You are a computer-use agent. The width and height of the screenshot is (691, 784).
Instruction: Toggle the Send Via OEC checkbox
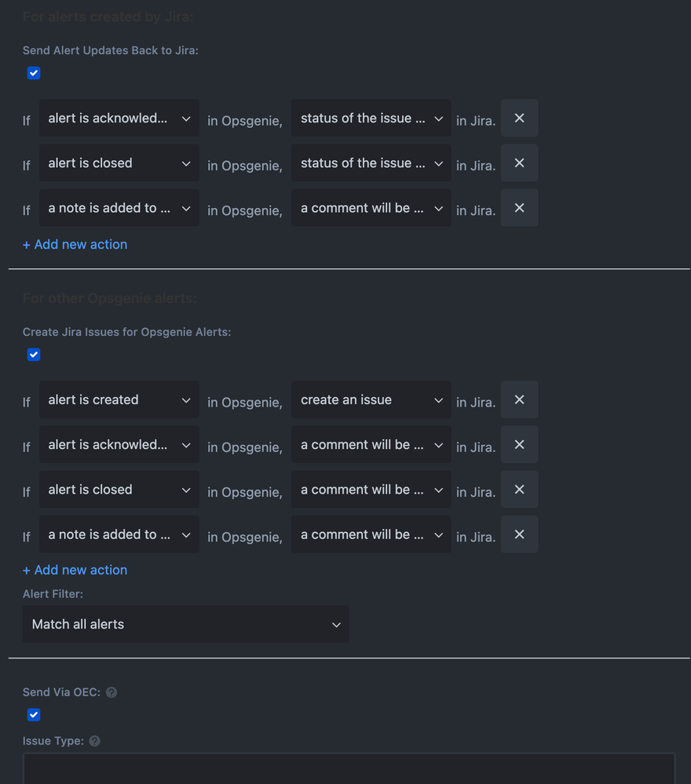click(34, 714)
